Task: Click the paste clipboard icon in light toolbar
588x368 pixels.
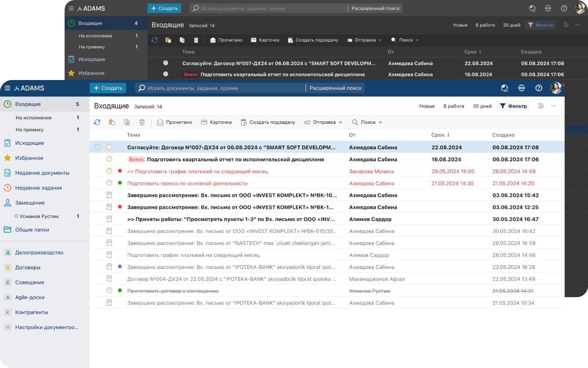Action: [x=112, y=122]
